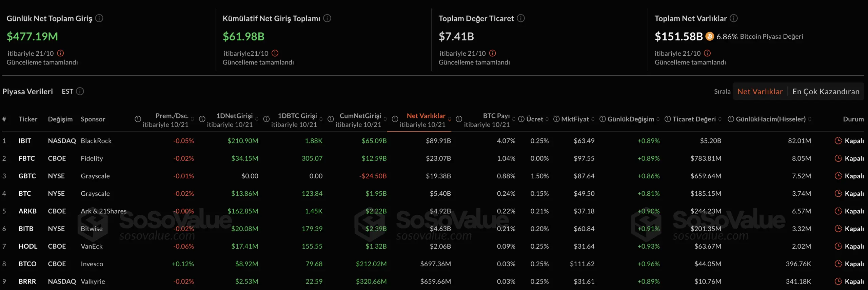The height and width of the screenshot is (290, 868).
Task: Click the clock status icon in HODL row
Action: click(838, 246)
